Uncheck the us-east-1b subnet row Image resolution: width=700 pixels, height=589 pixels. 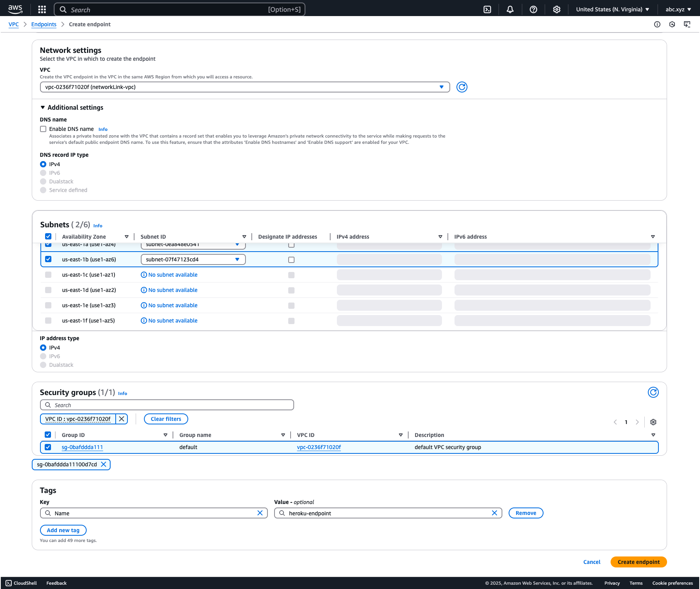48,259
